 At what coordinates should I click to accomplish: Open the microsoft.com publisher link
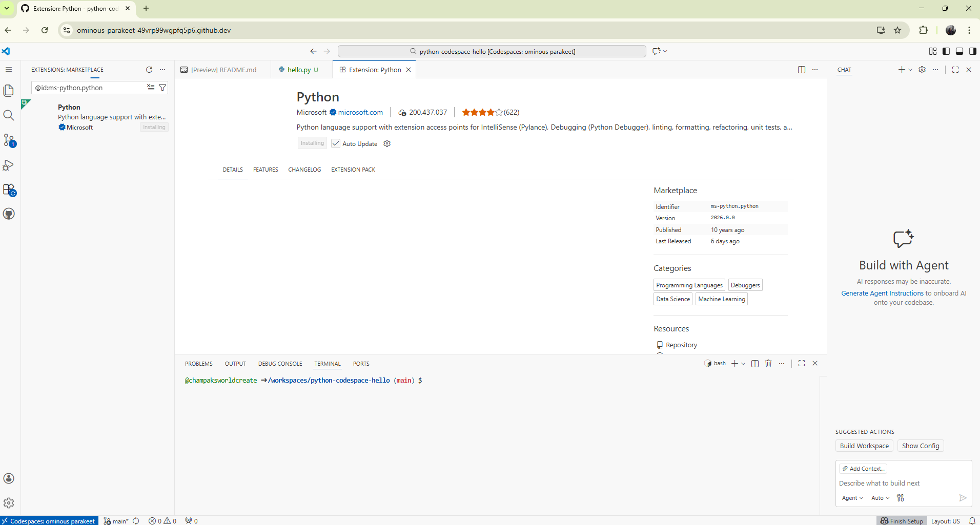click(x=360, y=112)
